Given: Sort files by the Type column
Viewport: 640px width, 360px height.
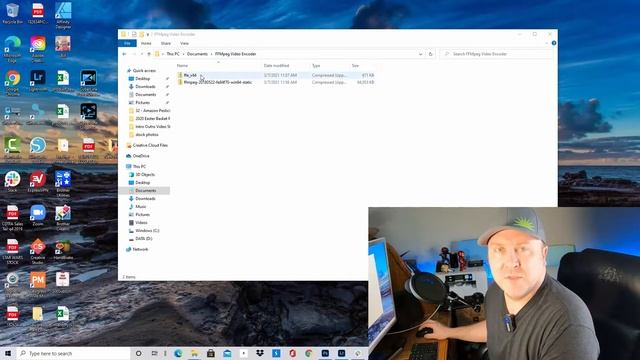Looking at the screenshot, I should [316, 66].
